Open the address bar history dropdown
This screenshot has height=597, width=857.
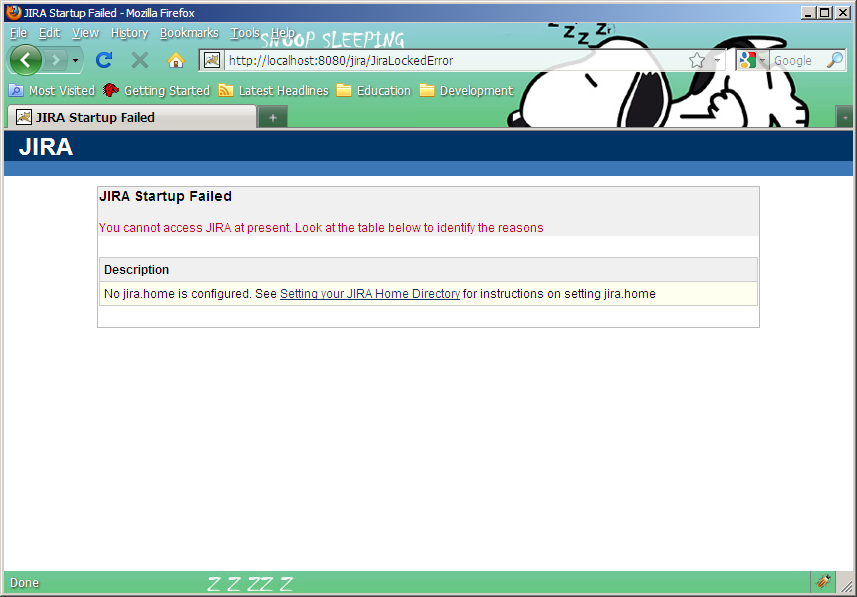[x=717, y=61]
